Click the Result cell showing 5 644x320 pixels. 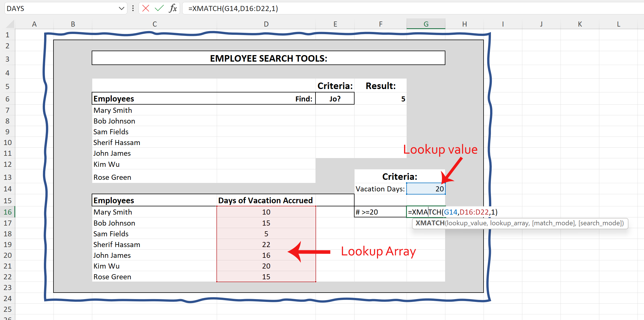point(381,98)
